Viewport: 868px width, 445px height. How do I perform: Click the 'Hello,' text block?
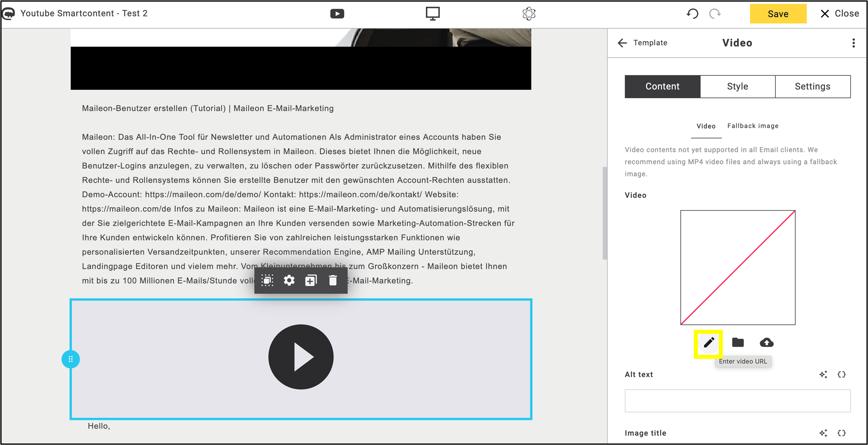(x=99, y=426)
